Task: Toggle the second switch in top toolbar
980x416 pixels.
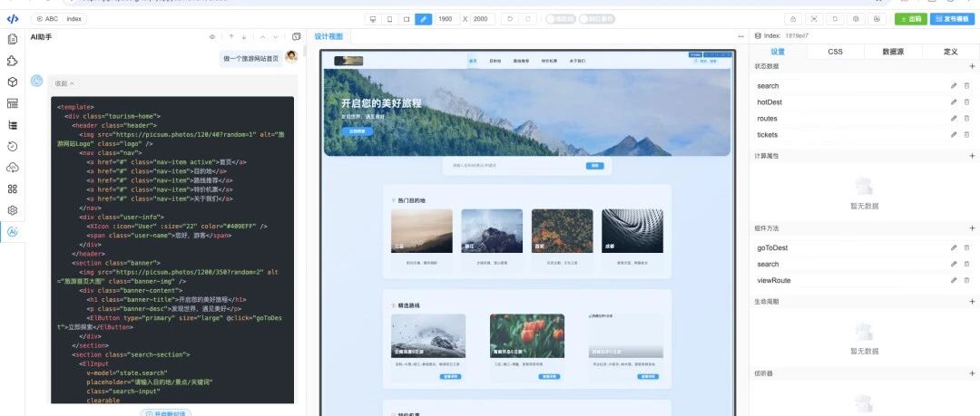Action: point(593,19)
